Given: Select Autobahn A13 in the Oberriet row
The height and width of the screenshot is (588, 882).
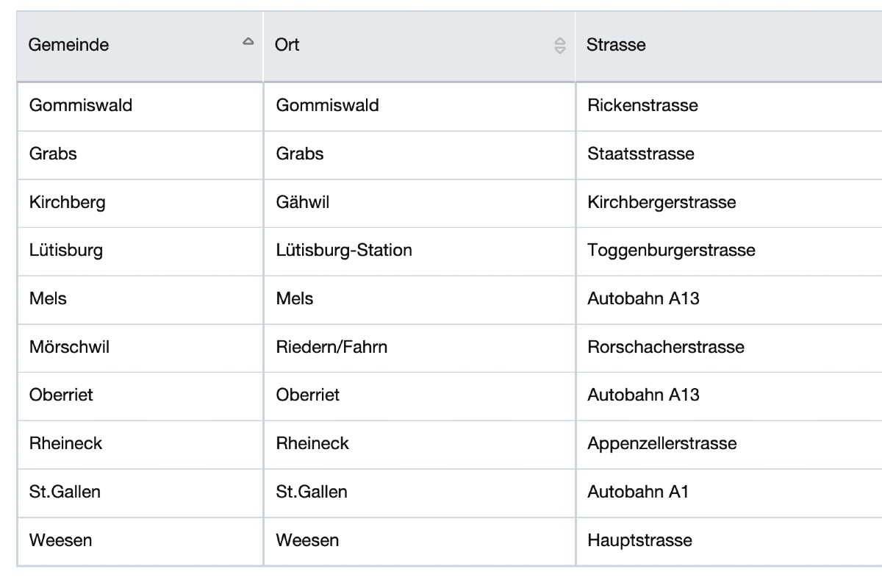Looking at the screenshot, I should click(643, 395).
